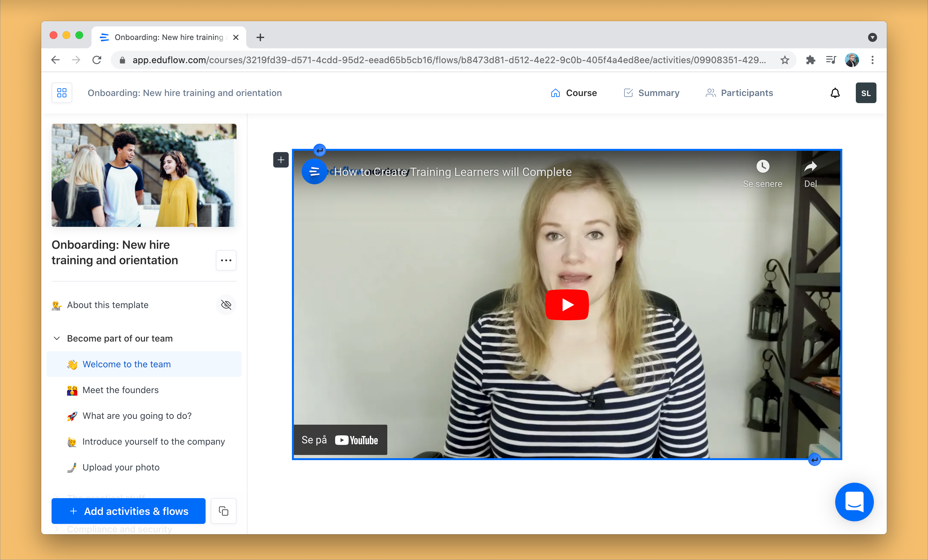
Task: Open the Eduflow channel logo on the video
Action: [314, 172]
